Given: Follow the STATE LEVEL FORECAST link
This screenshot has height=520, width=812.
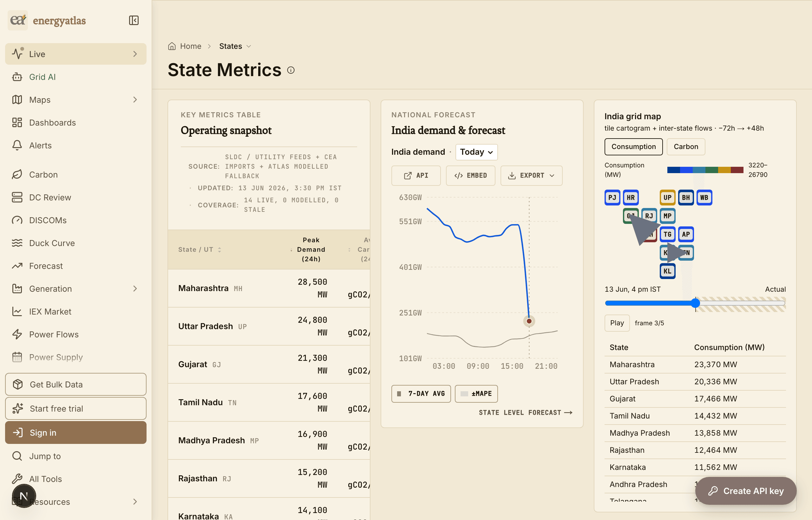Looking at the screenshot, I should (x=525, y=413).
